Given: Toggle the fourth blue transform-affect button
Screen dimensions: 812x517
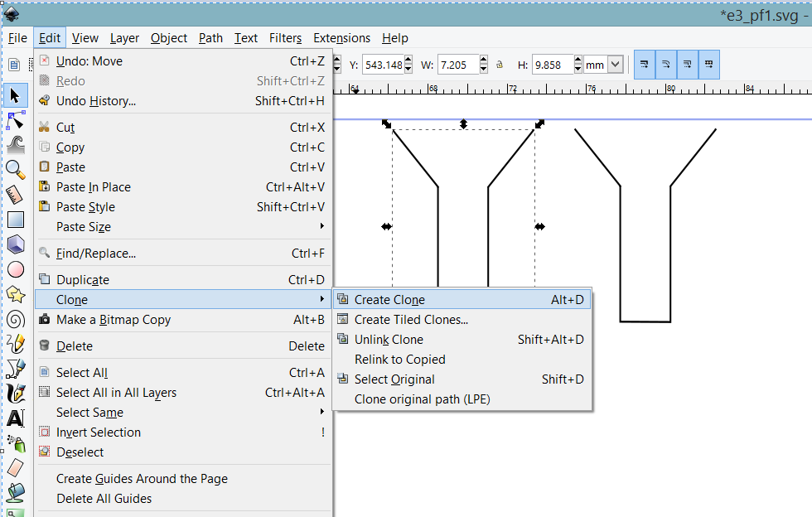Looking at the screenshot, I should click(708, 65).
